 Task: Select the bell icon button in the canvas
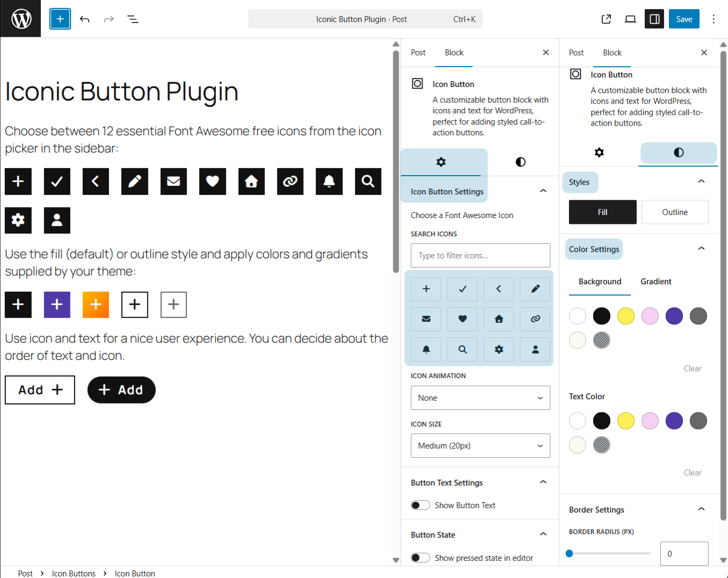click(329, 182)
